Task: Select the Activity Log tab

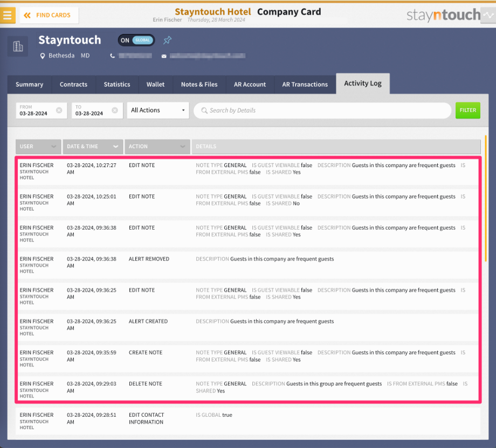Action: [363, 84]
